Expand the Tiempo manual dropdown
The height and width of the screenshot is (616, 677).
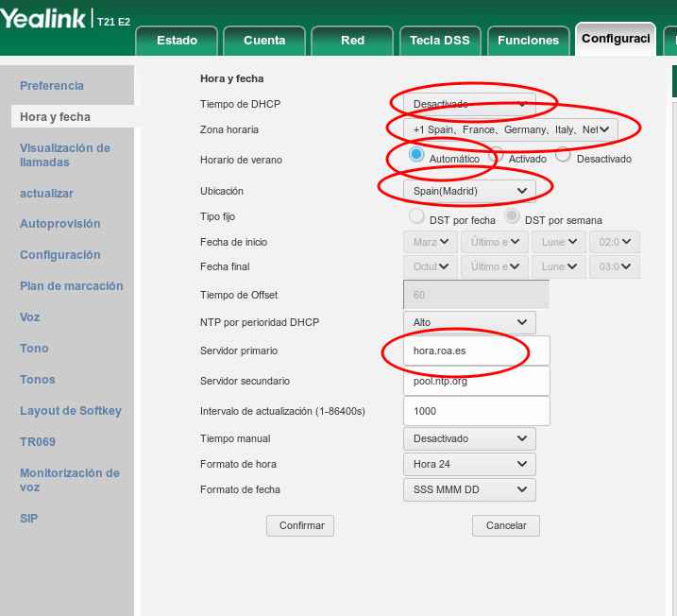point(469,439)
